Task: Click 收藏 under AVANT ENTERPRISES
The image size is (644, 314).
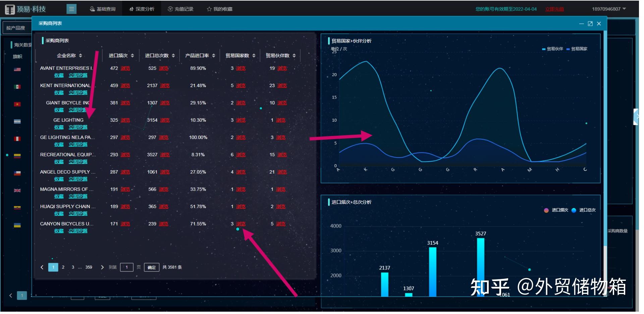Action: (x=59, y=75)
